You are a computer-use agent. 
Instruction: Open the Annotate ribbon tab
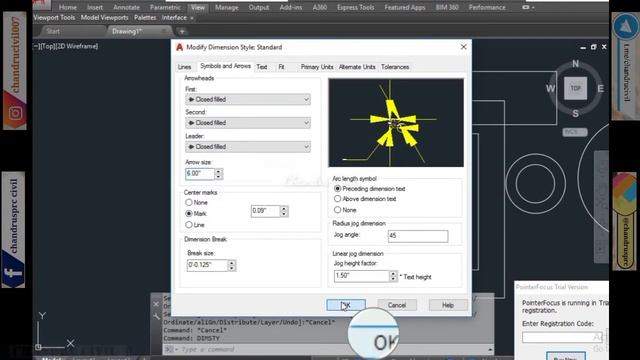pyautogui.click(x=126, y=7)
